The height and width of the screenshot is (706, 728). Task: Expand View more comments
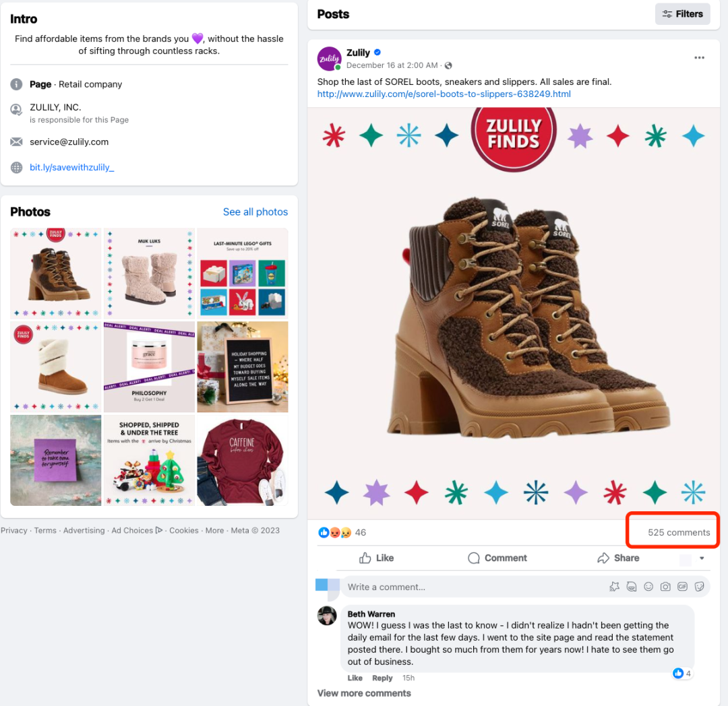364,693
